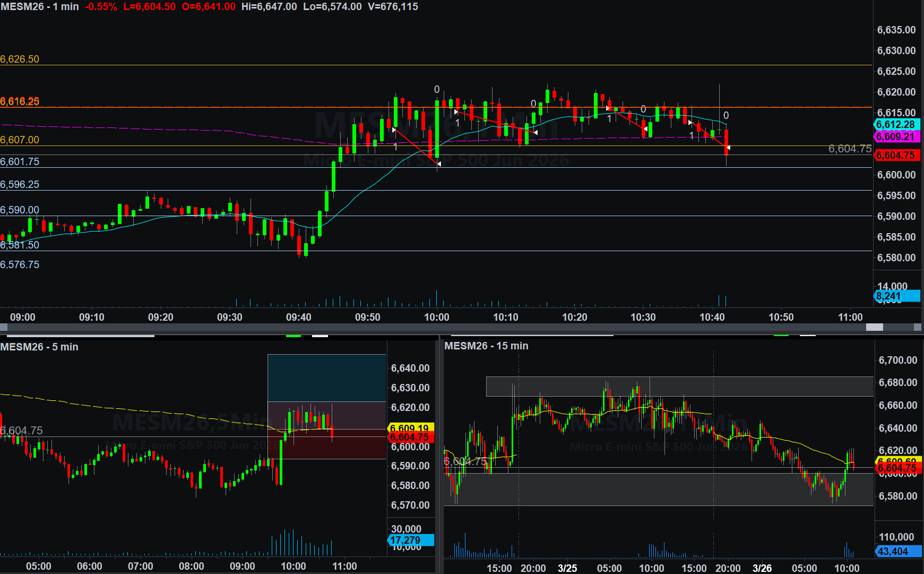924x574 pixels.
Task: Click the blue 17,279 volume tag on 5 min chart
Action: (409, 540)
